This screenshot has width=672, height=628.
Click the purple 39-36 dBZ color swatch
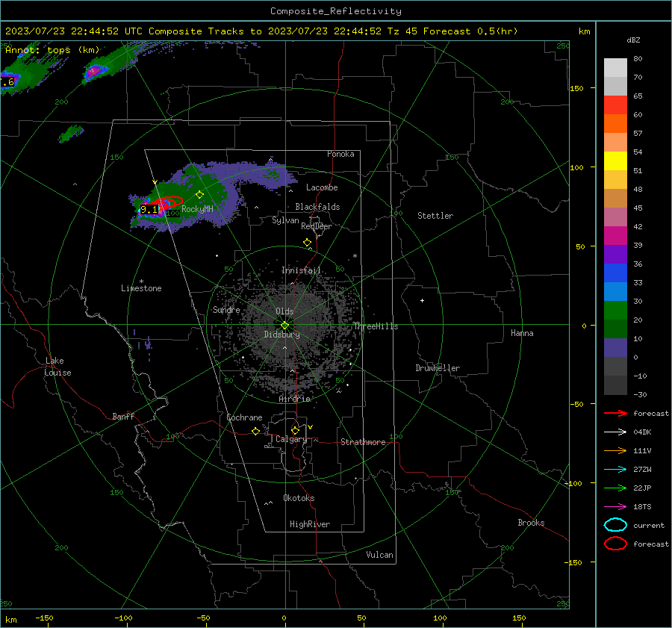[x=615, y=255]
